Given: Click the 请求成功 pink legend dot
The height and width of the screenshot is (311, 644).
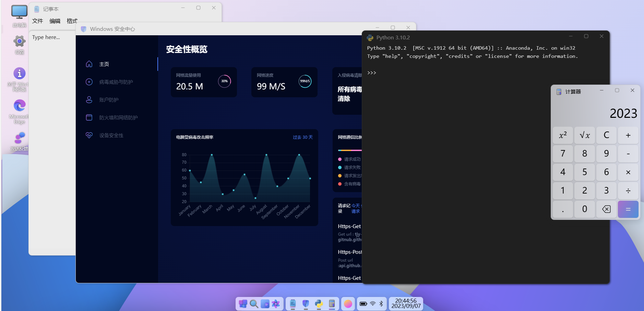Looking at the screenshot, I should [340, 159].
